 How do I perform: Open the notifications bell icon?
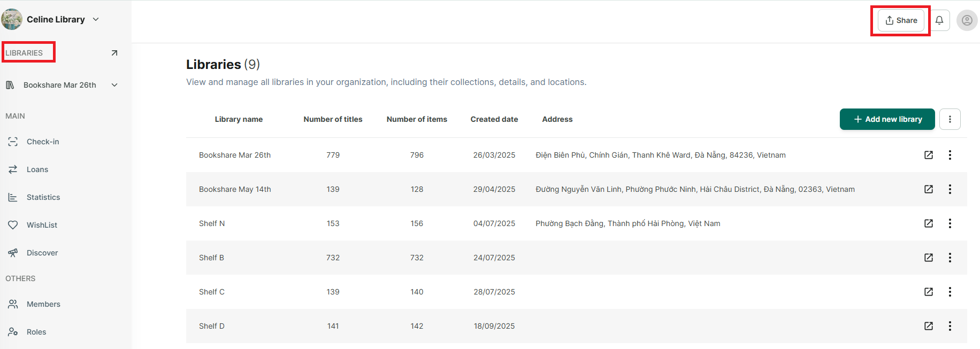click(939, 20)
